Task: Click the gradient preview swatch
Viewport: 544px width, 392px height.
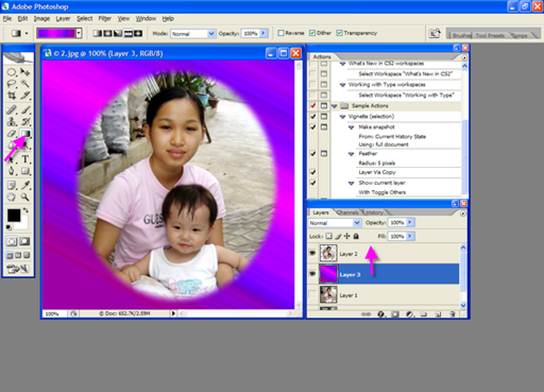Action: click(x=57, y=33)
